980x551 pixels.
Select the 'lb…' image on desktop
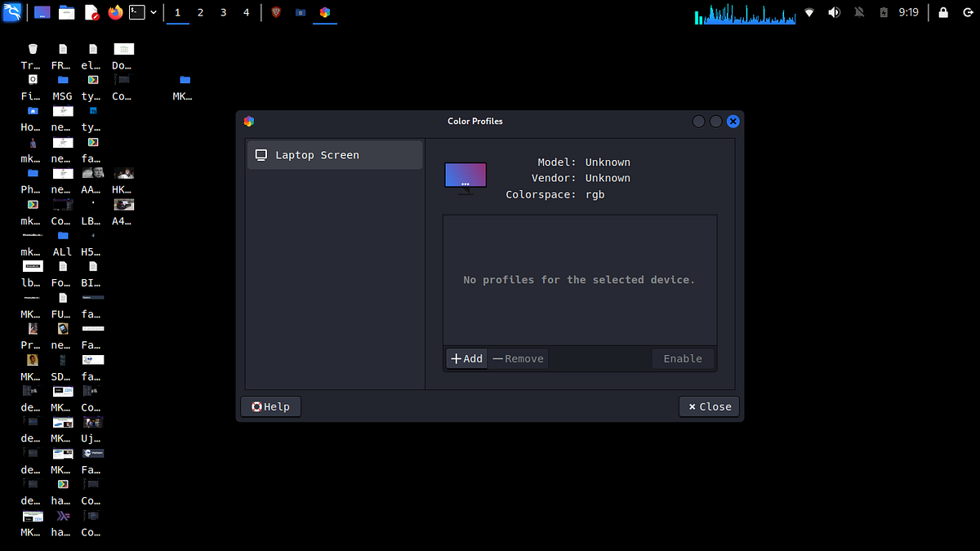[31, 275]
